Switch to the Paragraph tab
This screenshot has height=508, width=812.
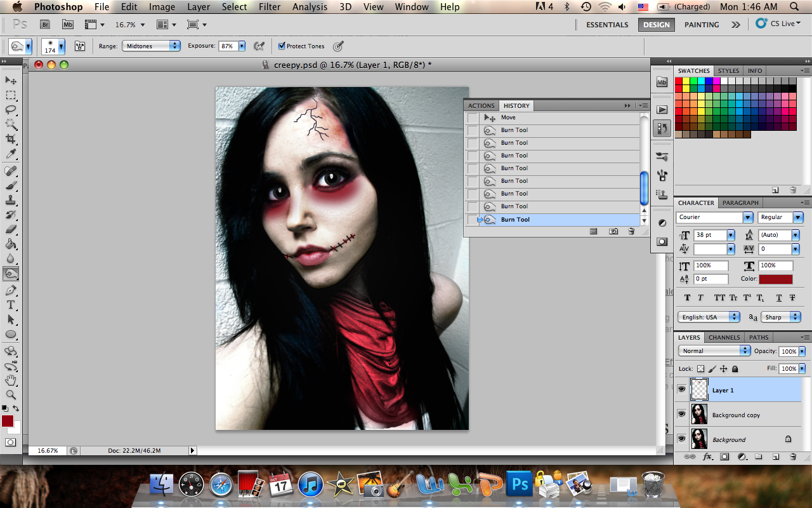740,203
